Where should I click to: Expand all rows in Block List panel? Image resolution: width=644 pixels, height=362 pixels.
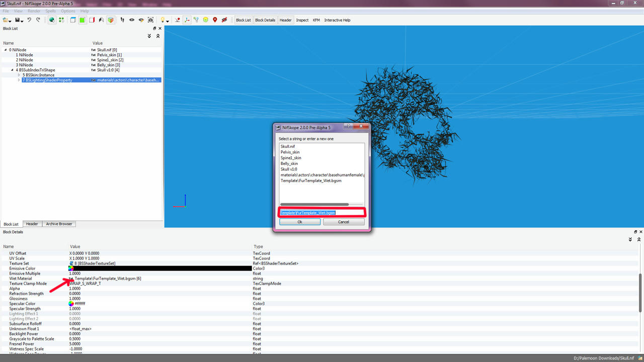149,36
